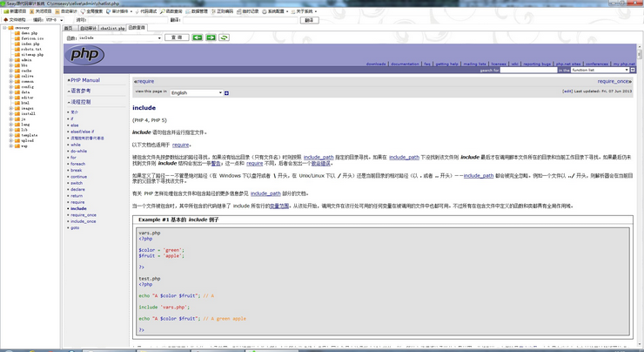Open the switch manual entry

[77, 183]
